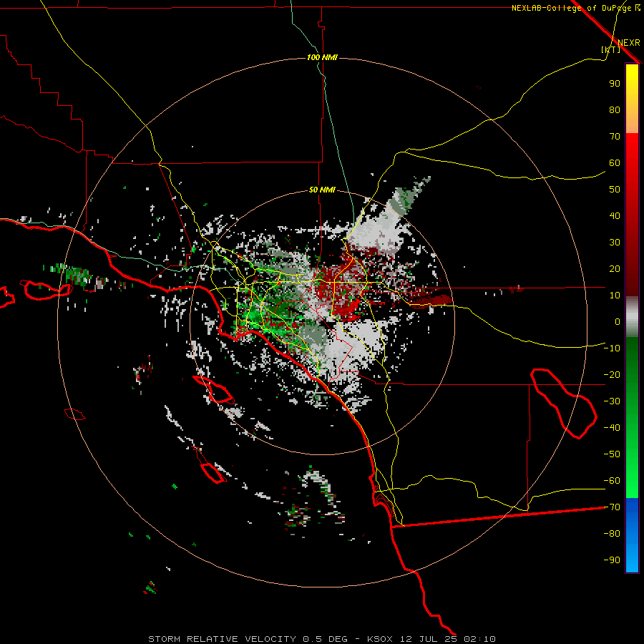This screenshot has height=644, width=644.
Task: Click the positive 50 scale value
Action: point(615,190)
